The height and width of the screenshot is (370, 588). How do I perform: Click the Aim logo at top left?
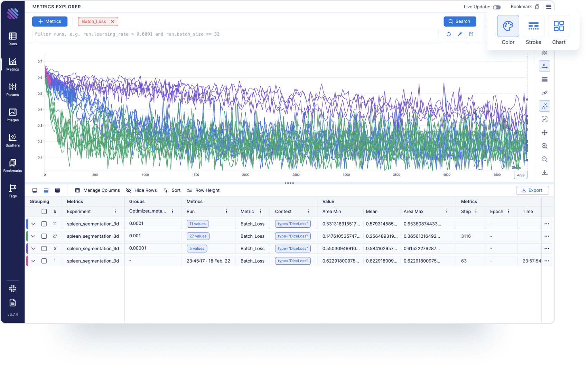13,13
